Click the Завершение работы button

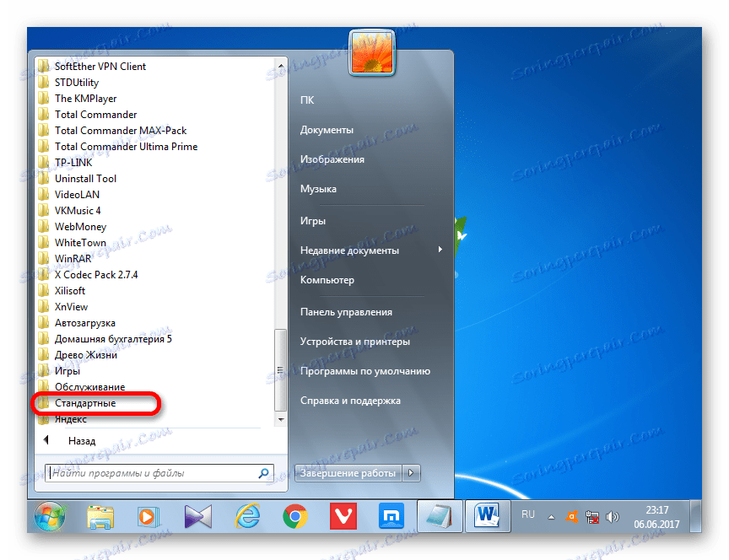point(348,473)
